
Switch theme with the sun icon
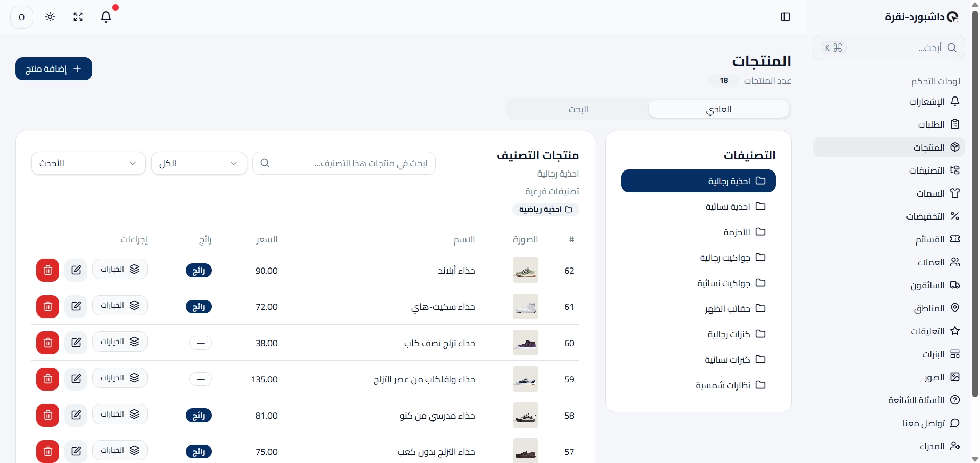click(x=50, y=17)
